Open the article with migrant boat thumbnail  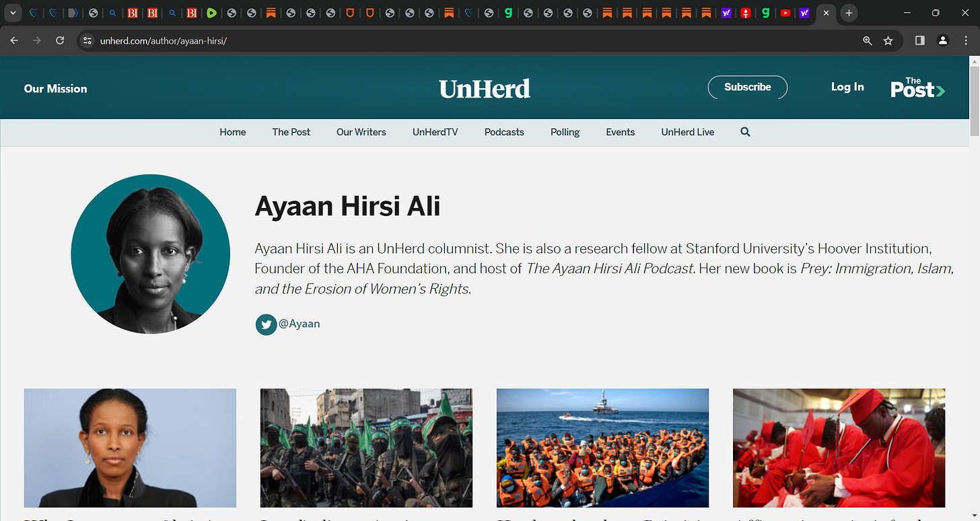pyautogui.click(x=602, y=448)
